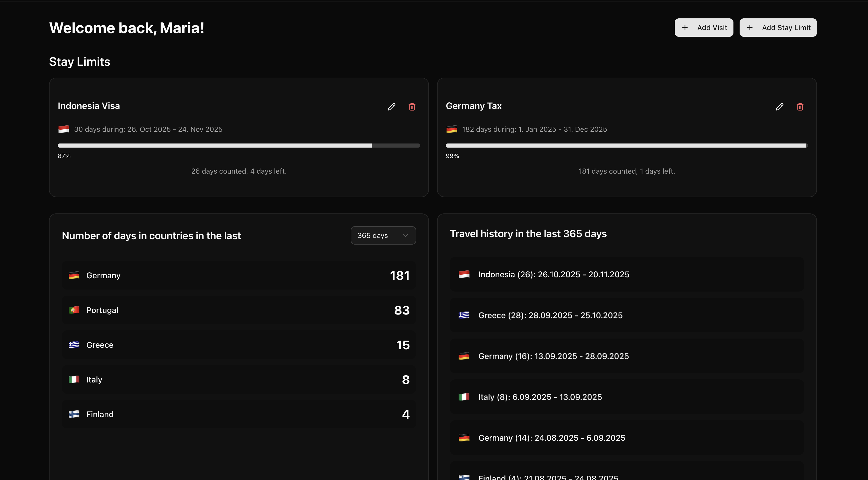868x480 pixels.
Task: Delete the Germany Tax stay limit
Action: [x=800, y=106]
